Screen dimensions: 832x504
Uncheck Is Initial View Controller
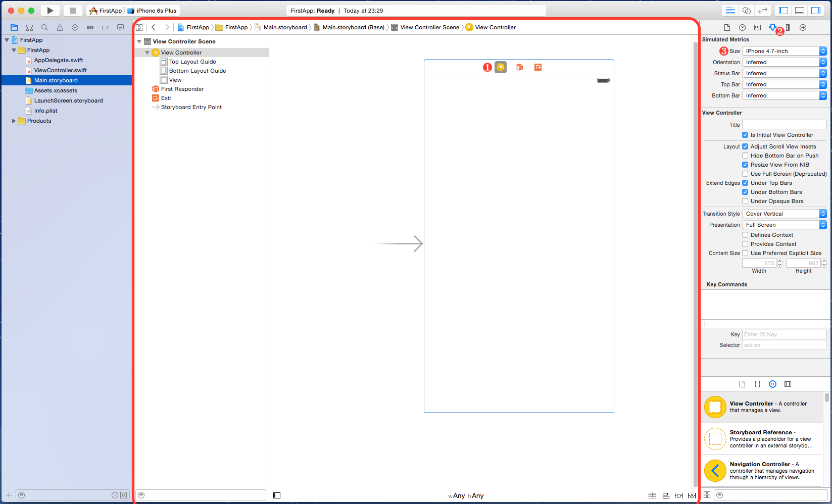coord(745,135)
